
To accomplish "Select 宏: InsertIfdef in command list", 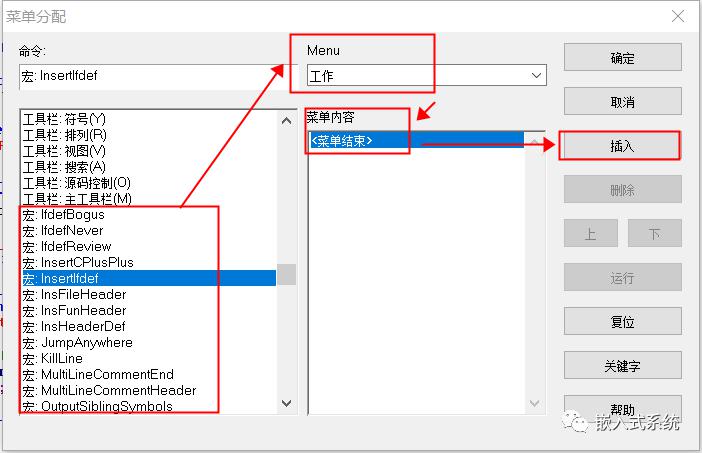I will 149,278.
